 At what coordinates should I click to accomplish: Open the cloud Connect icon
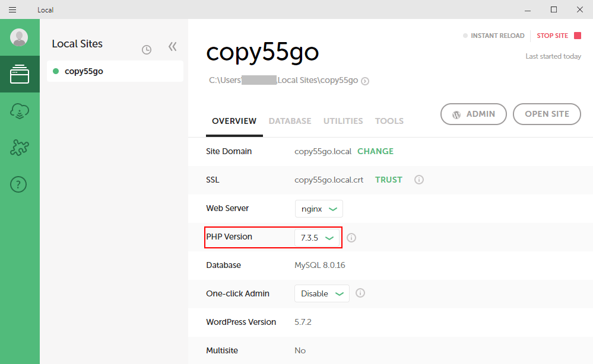click(x=19, y=111)
